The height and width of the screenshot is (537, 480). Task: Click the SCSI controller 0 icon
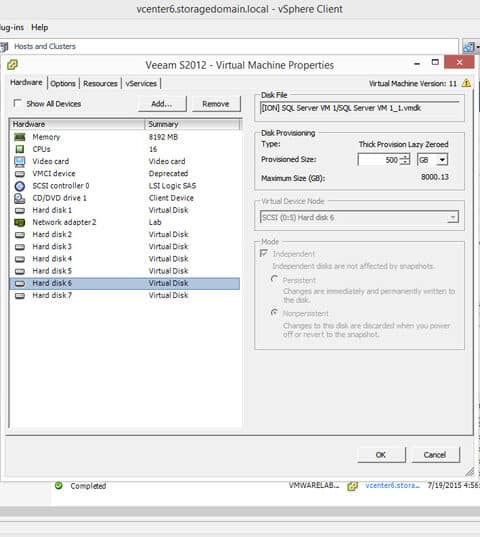coord(20,186)
